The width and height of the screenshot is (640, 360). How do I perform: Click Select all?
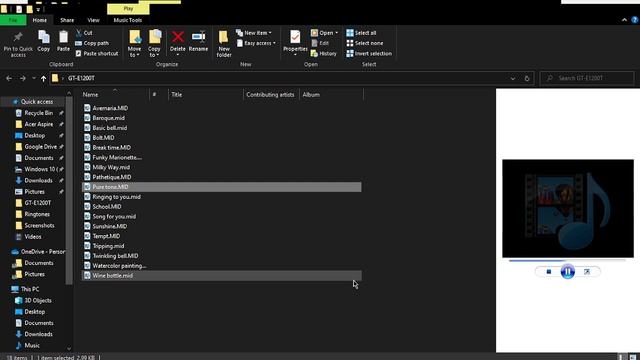361,33
